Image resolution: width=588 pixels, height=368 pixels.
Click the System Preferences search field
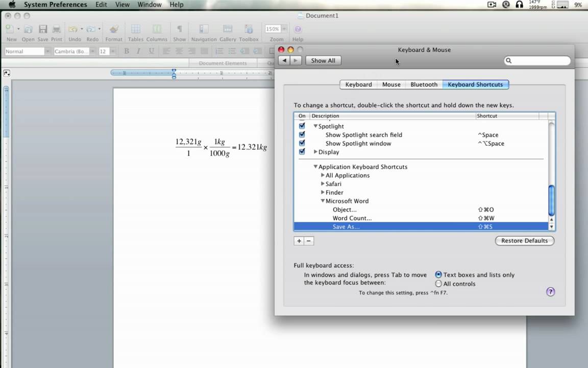[x=537, y=60]
